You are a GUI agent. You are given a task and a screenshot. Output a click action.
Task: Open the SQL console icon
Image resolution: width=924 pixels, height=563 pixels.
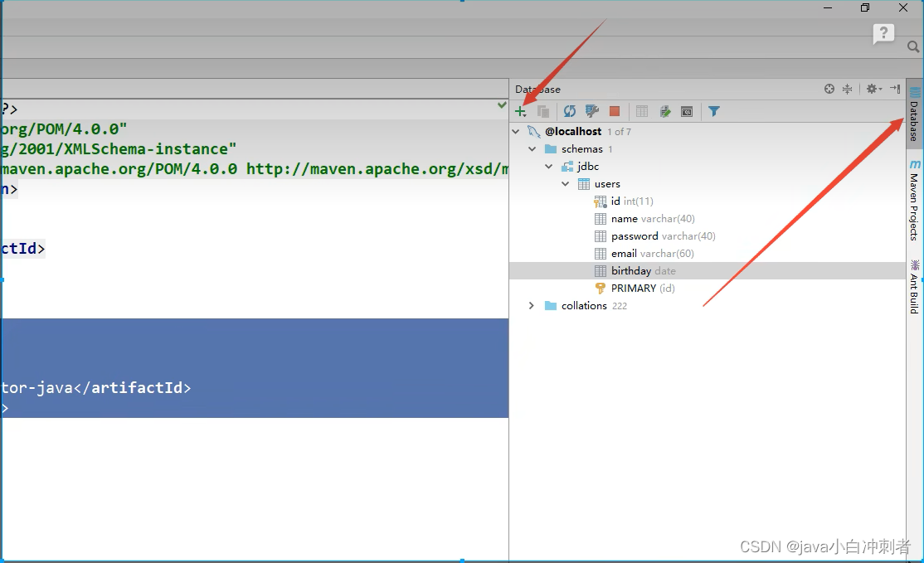coord(687,111)
